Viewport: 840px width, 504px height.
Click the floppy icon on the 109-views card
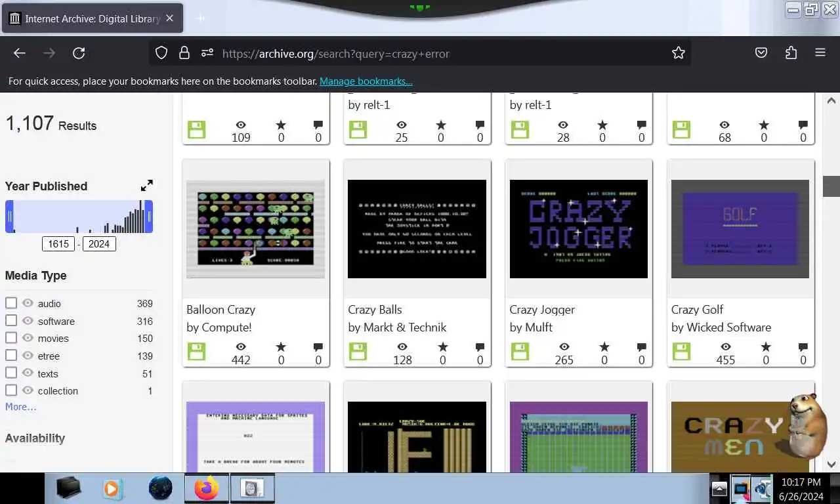tap(196, 129)
